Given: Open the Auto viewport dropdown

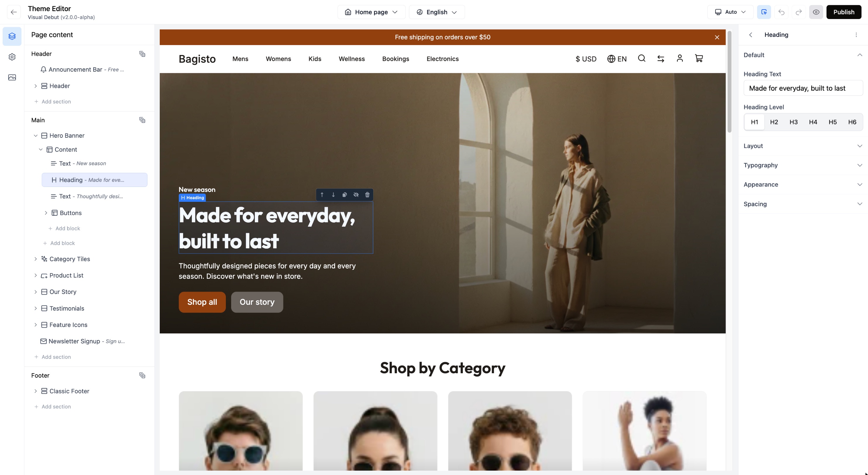Looking at the screenshot, I should click(730, 12).
